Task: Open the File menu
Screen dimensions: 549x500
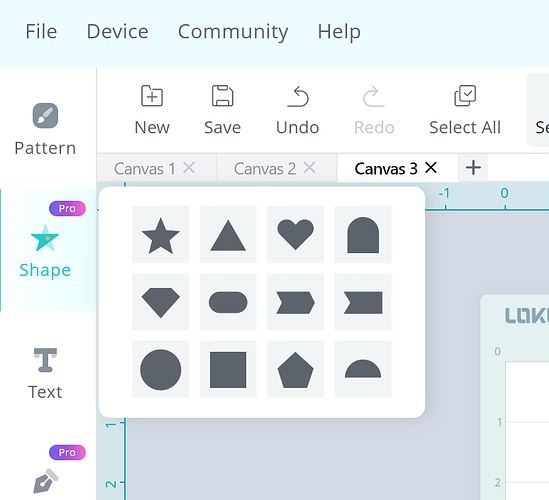Action: click(41, 32)
